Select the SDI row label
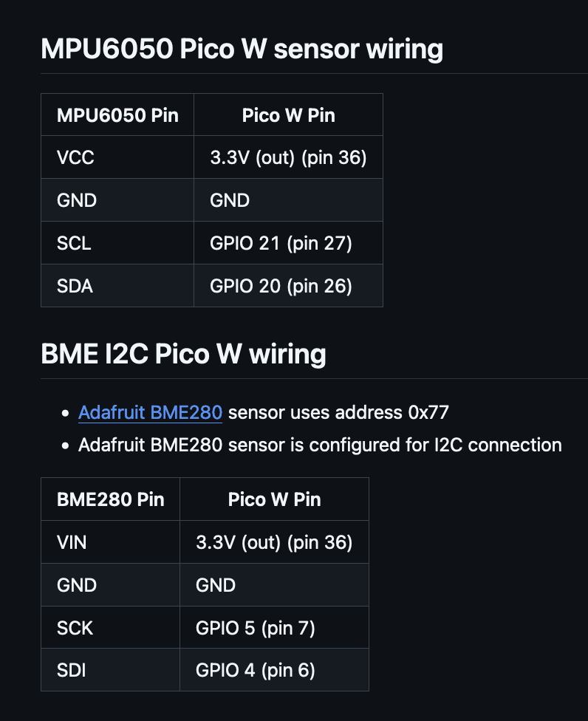Screen dimensions: 588x721 click(110, 670)
